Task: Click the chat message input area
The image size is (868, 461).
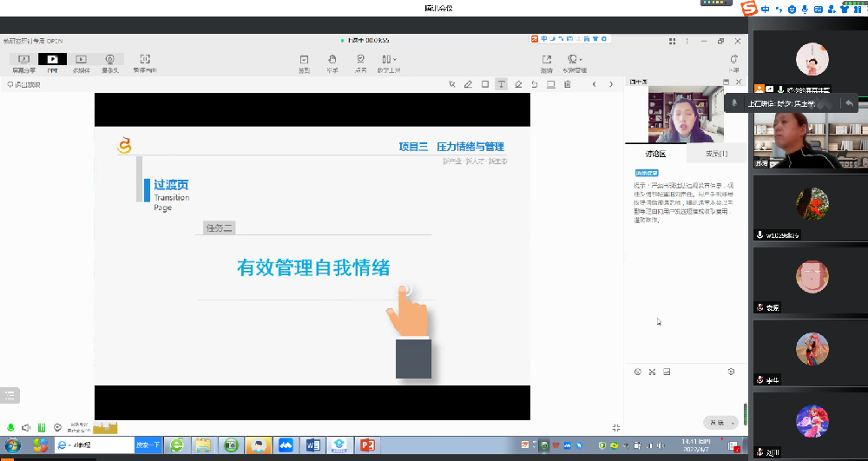Action: click(x=686, y=395)
